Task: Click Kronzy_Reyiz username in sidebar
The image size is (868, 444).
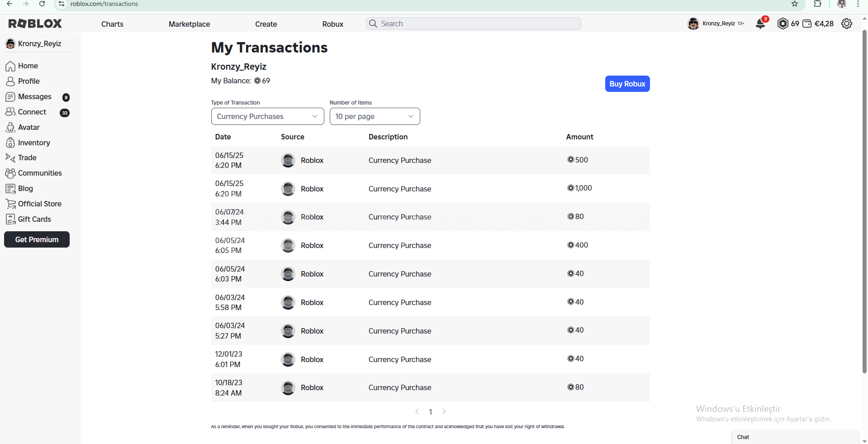Action: point(40,44)
